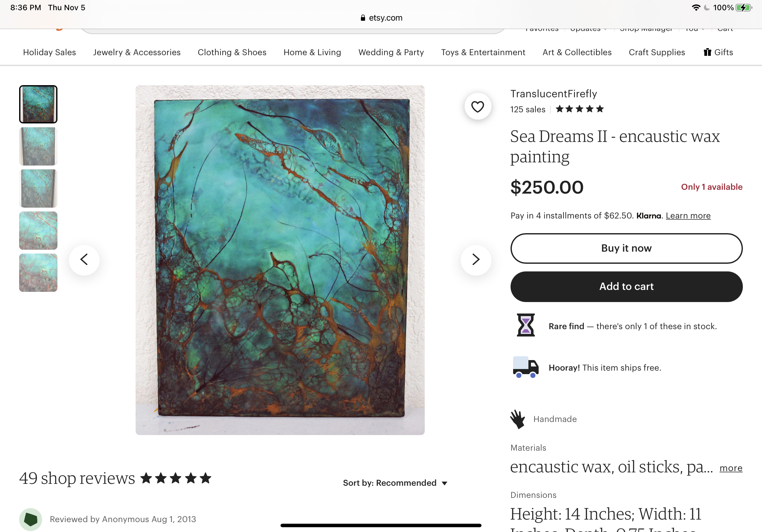
Task: Go to previous product image arrow
Action: [x=84, y=259]
